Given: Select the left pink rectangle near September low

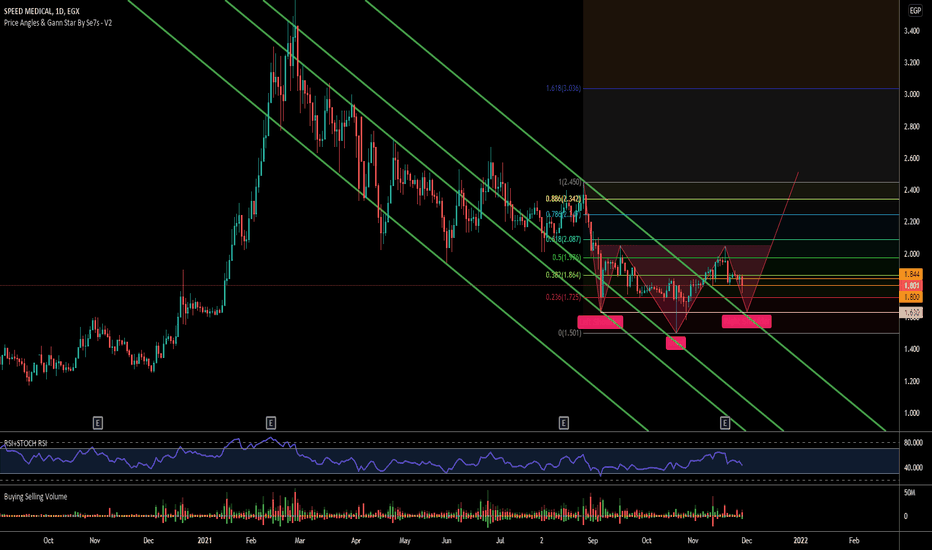Looking at the screenshot, I should point(600,322).
